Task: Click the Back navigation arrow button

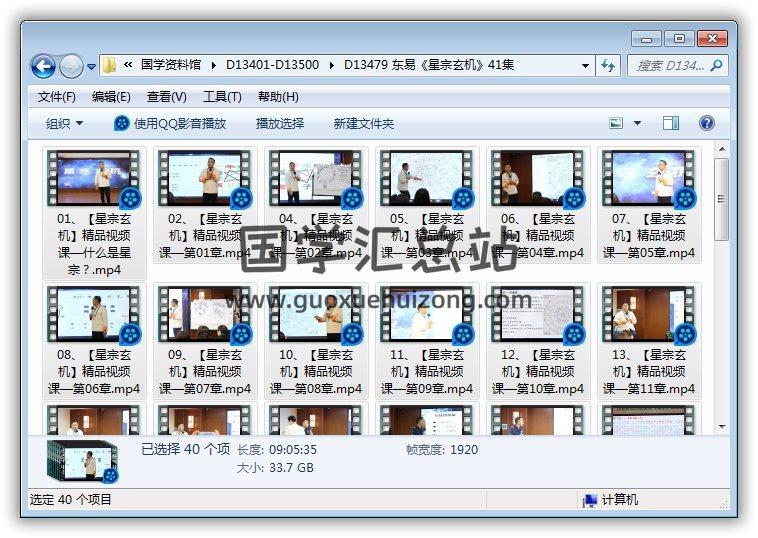Action: click(43, 66)
